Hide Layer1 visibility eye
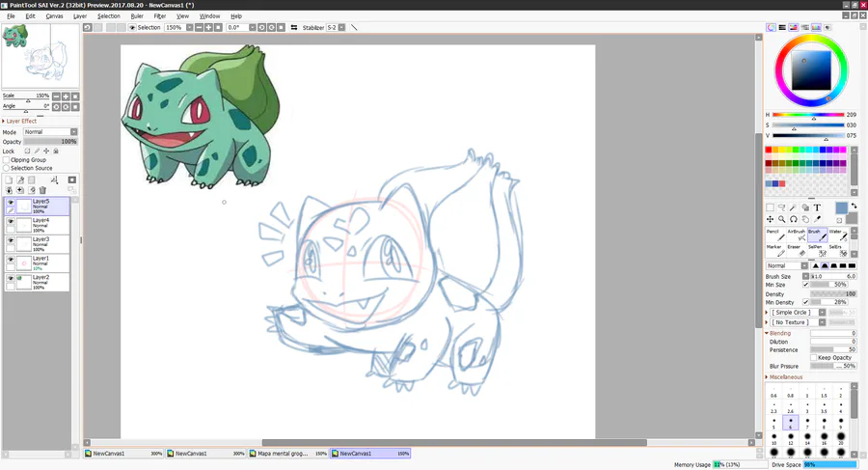Viewport: 868px width, 470px height. [11, 259]
